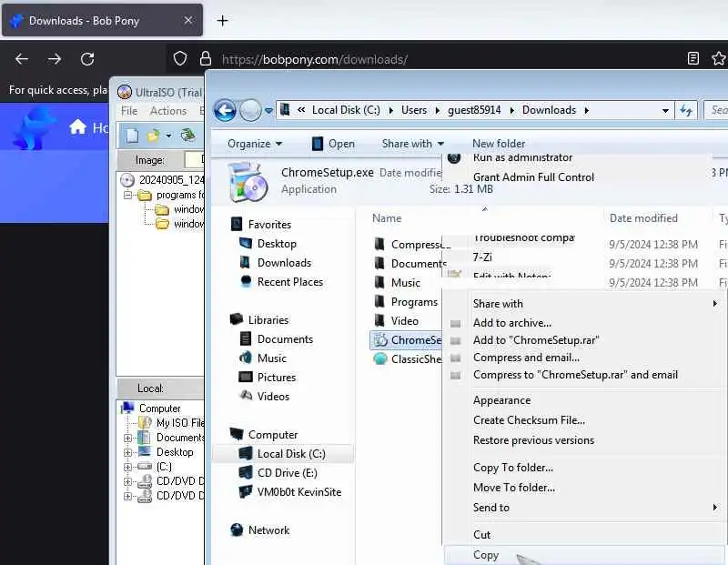Open address bar history dropdown
Viewport: 728px width, 565px height.
click(665, 110)
